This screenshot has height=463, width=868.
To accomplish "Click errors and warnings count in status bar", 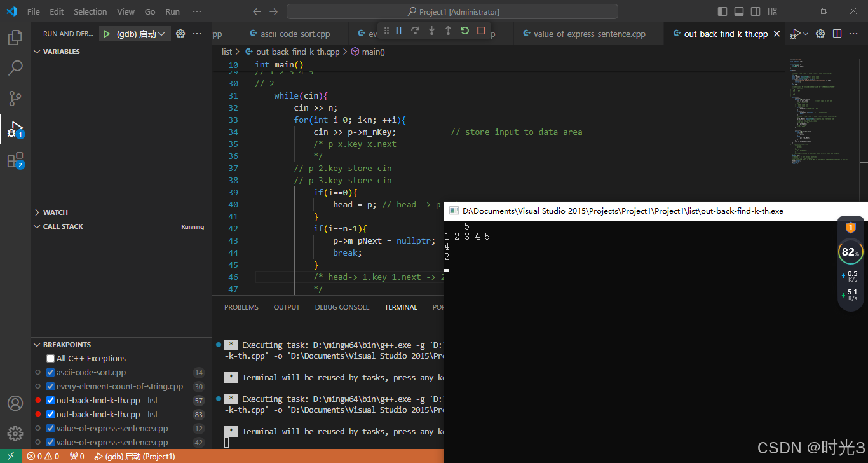I will [x=43, y=456].
